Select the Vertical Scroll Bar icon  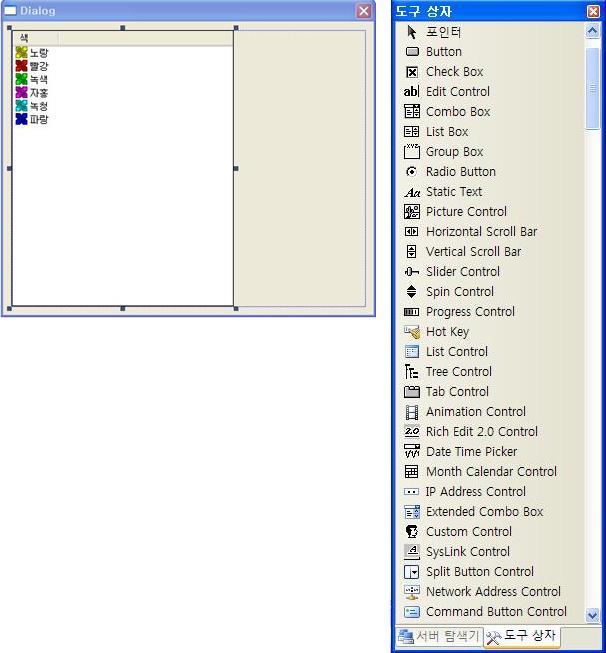[x=411, y=252]
